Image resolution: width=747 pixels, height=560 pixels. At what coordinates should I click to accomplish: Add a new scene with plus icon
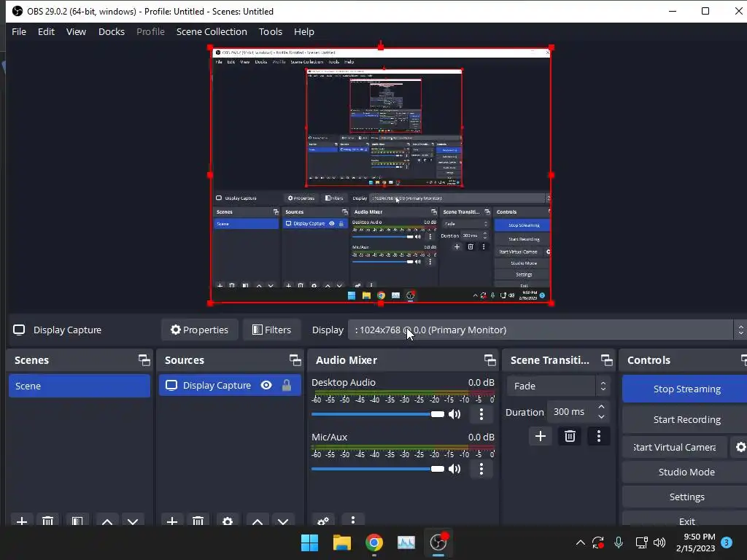[22, 521]
